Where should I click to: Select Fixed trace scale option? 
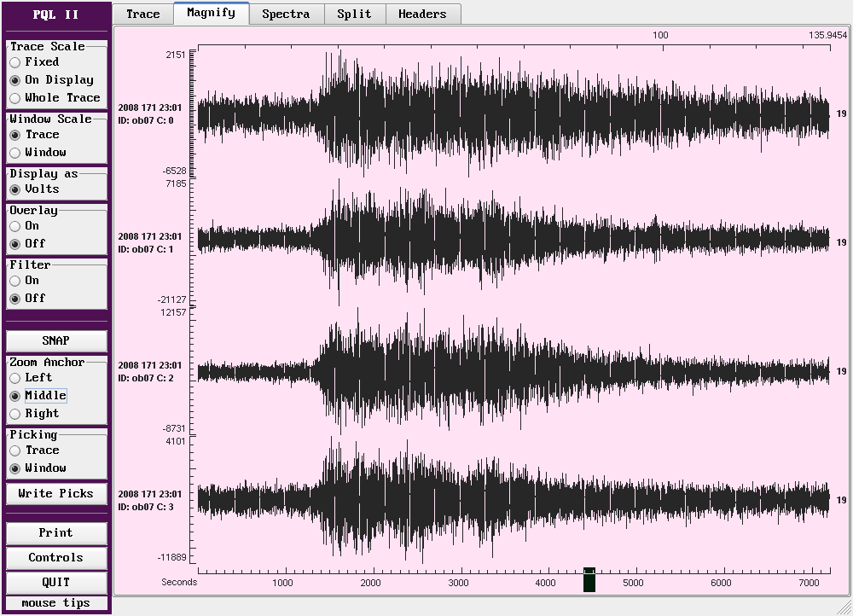[15, 62]
